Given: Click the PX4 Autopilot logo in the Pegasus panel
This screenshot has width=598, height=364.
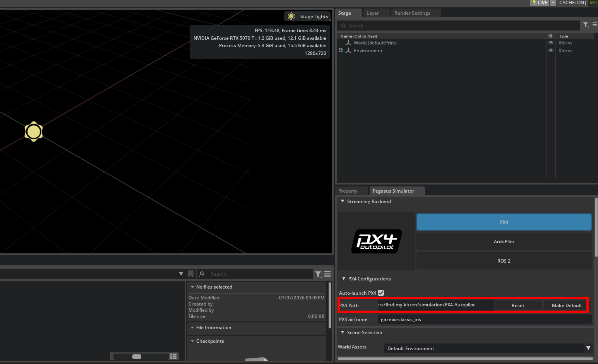Looking at the screenshot, I should pos(376,241).
